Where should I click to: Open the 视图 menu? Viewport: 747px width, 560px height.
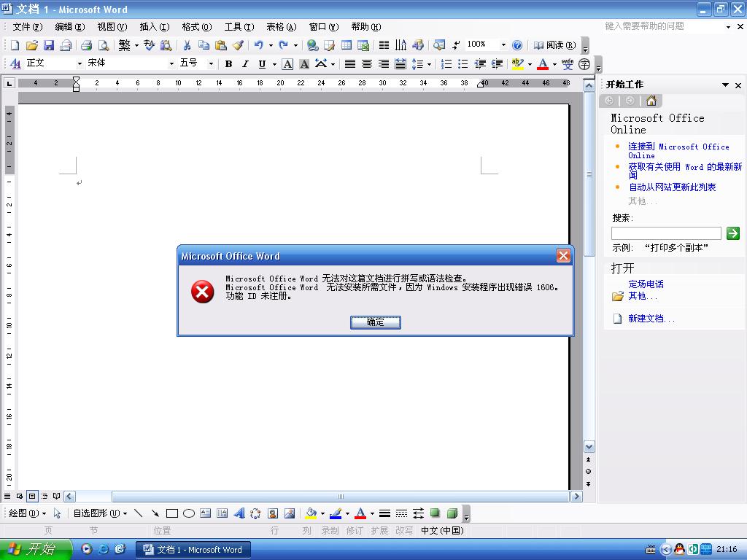(x=112, y=27)
